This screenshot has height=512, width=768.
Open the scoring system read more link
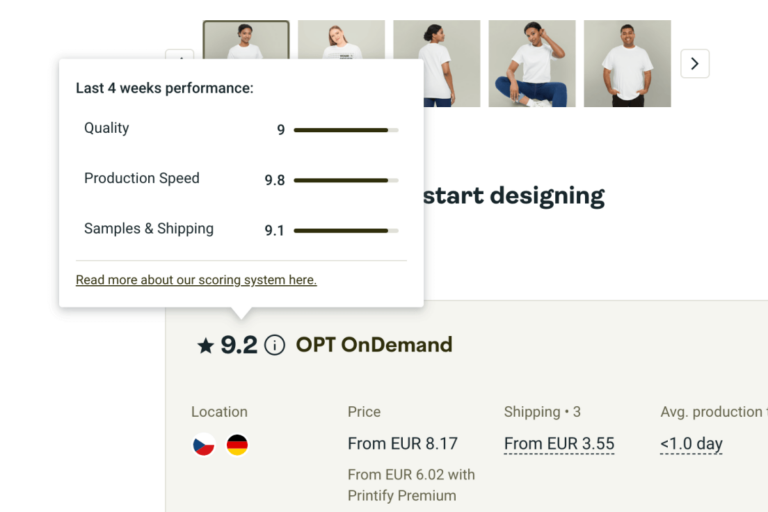[x=196, y=280]
